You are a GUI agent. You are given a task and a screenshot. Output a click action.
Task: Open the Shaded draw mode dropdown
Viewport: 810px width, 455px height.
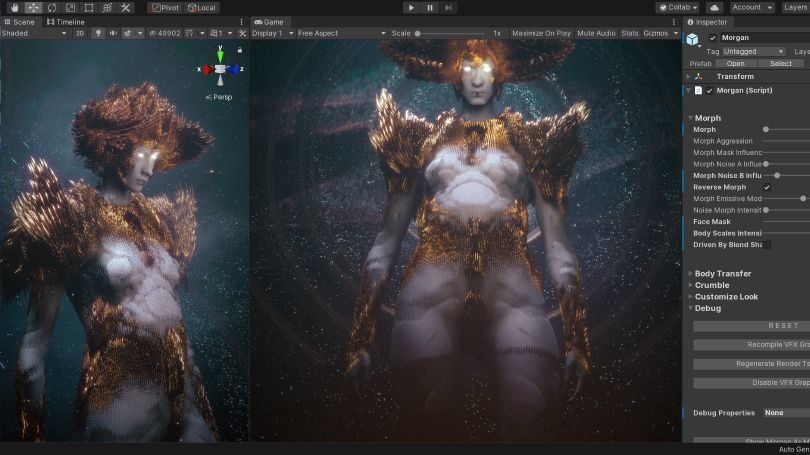(x=34, y=33)
